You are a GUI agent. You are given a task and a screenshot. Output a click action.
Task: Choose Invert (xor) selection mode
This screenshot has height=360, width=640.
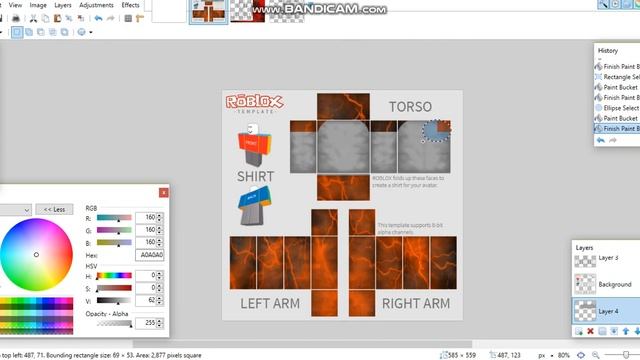tap(64, 32)
